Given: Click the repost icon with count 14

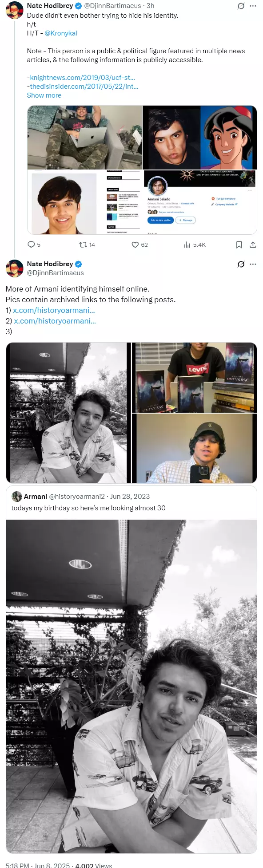Looking at the screenshot, I should 83,245.
